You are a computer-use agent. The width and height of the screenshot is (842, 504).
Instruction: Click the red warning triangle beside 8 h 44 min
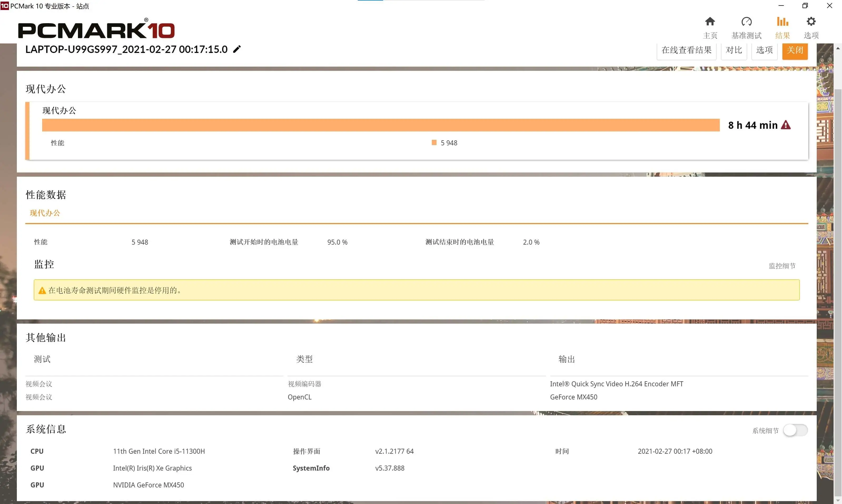pyautogui.click(x=786, y=125)
